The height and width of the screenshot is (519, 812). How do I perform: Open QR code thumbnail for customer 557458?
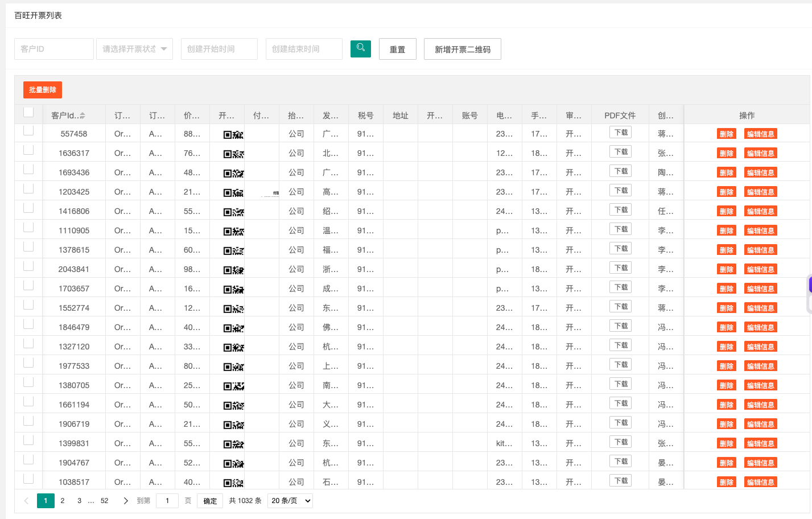pyautogui.click(x=233, y=135)
